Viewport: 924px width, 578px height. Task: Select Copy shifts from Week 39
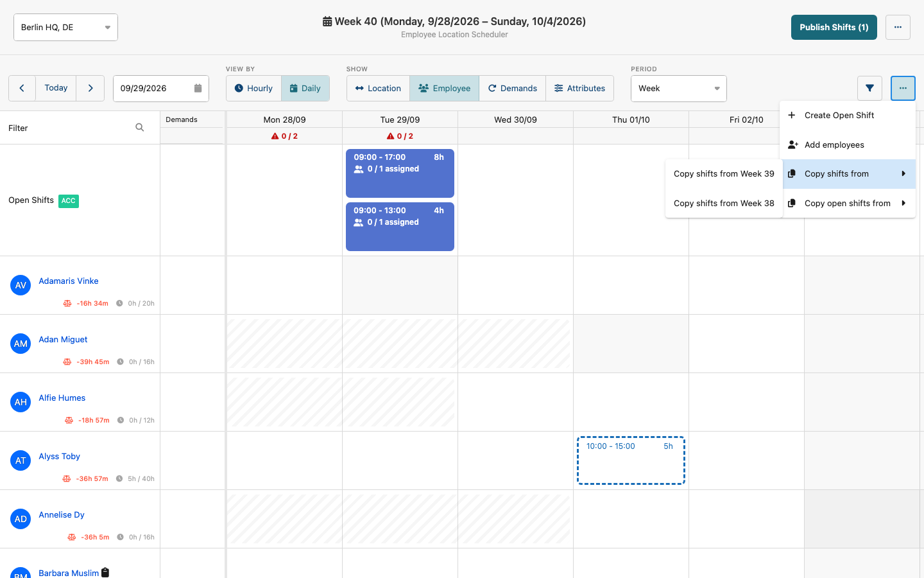coord(724,173)
